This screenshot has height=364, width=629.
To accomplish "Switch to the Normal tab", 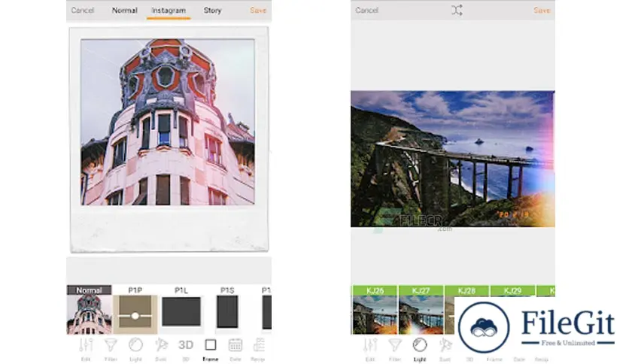I will click(124, 10).
